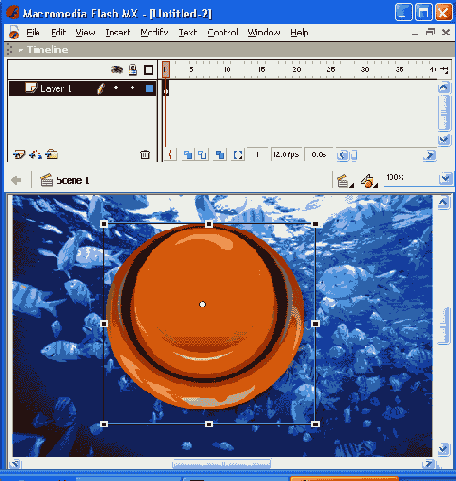Click timeline horizontal scroll right arrow
The height and width of the screenshot is (481, 456).
pyautogui.click(x=429, y=155)
